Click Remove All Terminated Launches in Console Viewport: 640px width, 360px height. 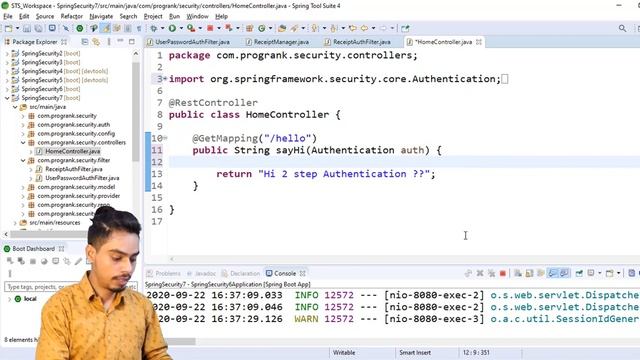coord(491,273)
